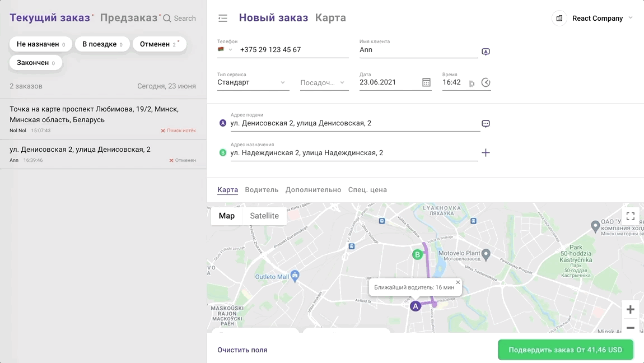The width and height of the screenshot is (644, 363).
Task: Toggle the 'Отменен' status filter
Action: pos(158,44)
